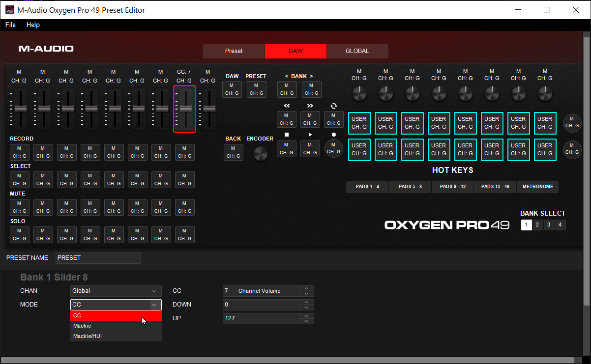Viewport: 591px width, 364px height.
Task: Switch to Bank Select 1
Action: [x=527, y=225]
